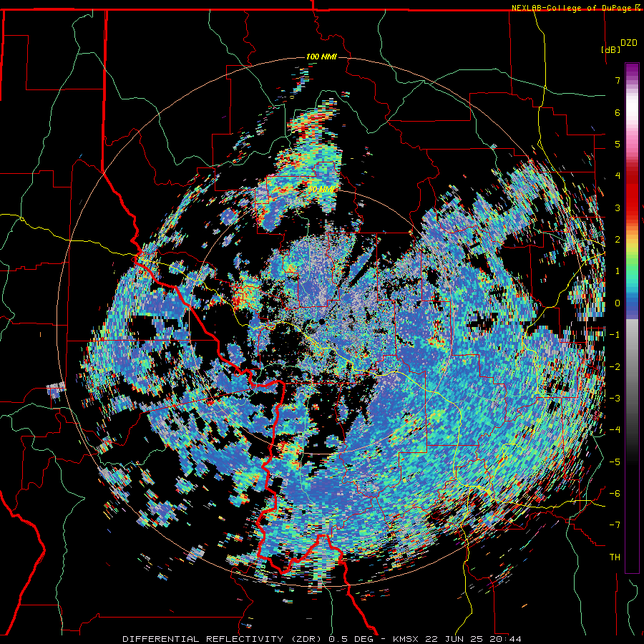The width and height of the screenshot is (644, 644).
Task: Click the [dB] unit label
Action: pyautogui.click(x=611, y=49)
